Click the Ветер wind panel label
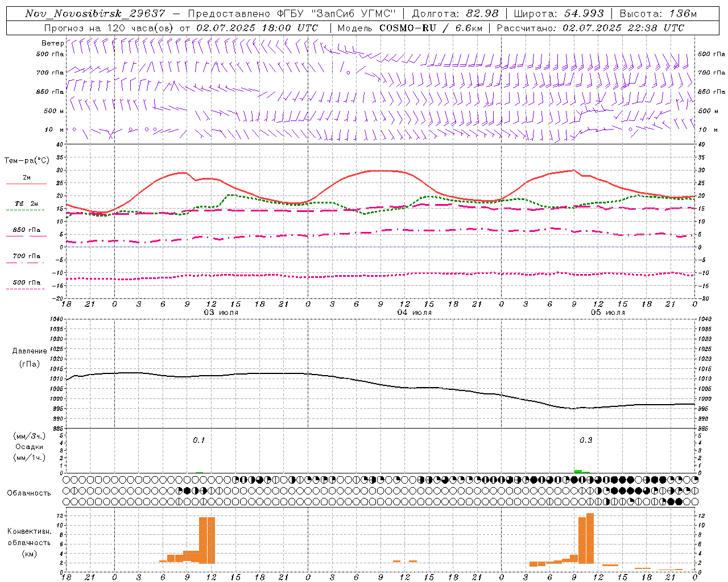Image resolution: width=728 pixels, height=582 pixels. 52,43
